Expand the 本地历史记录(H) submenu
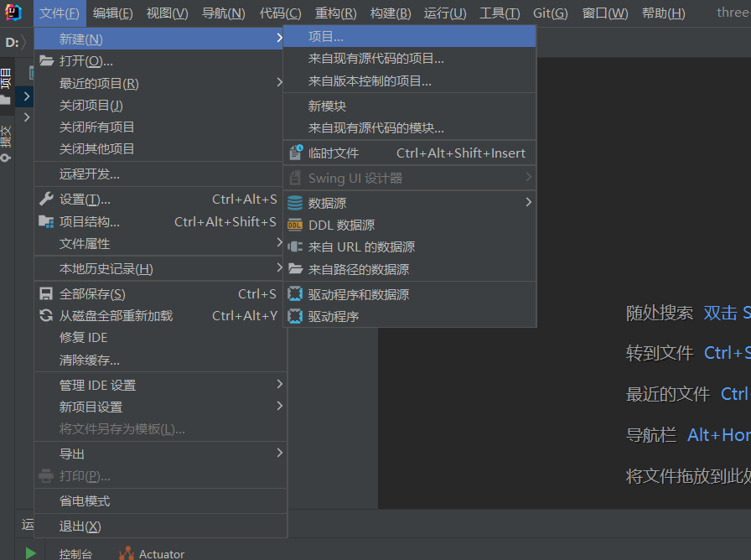This screenshot has height=560, width=751. (x=159, y=269)
